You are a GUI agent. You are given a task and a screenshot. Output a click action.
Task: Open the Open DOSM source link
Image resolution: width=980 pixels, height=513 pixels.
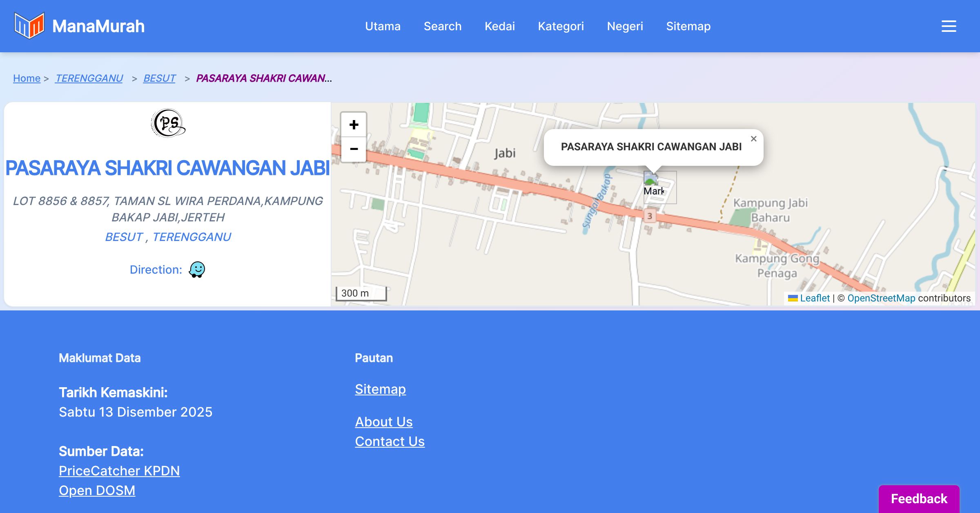tap(97, 491)
